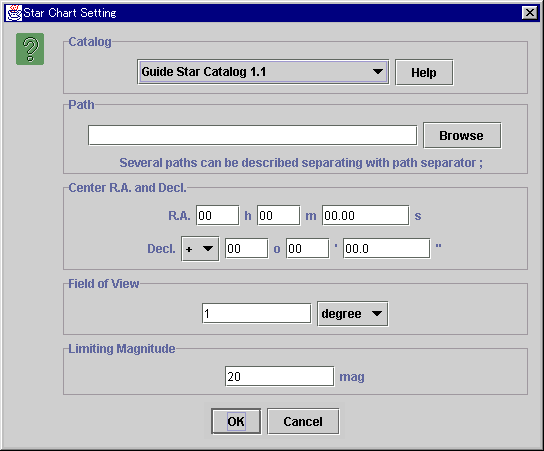The width and height of the screenshot is (544, 451).
Task: Click the Cancel button
Action: point(303,421)
